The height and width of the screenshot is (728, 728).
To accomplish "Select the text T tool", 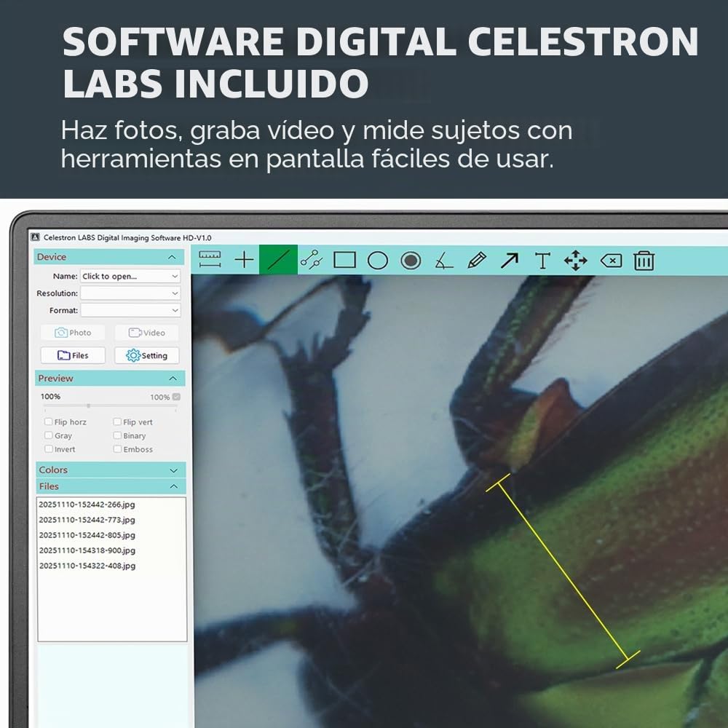I will tap(542, 261).
